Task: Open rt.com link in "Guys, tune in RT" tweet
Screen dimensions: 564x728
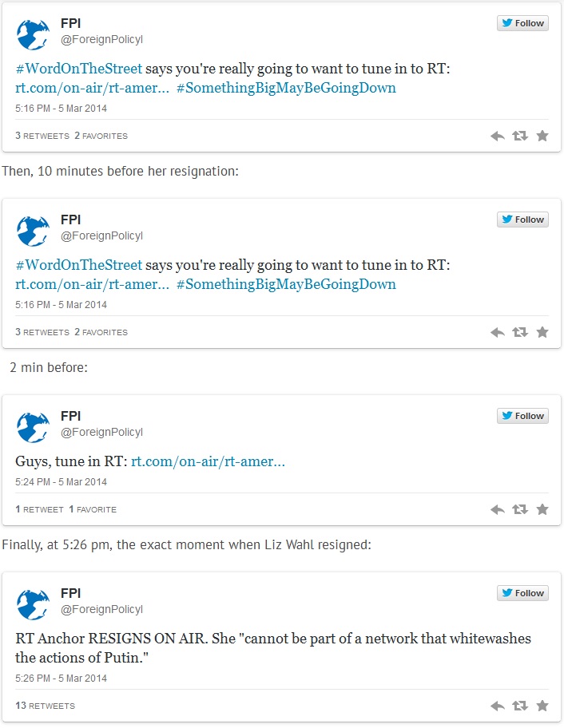Action: coord(208,461)
